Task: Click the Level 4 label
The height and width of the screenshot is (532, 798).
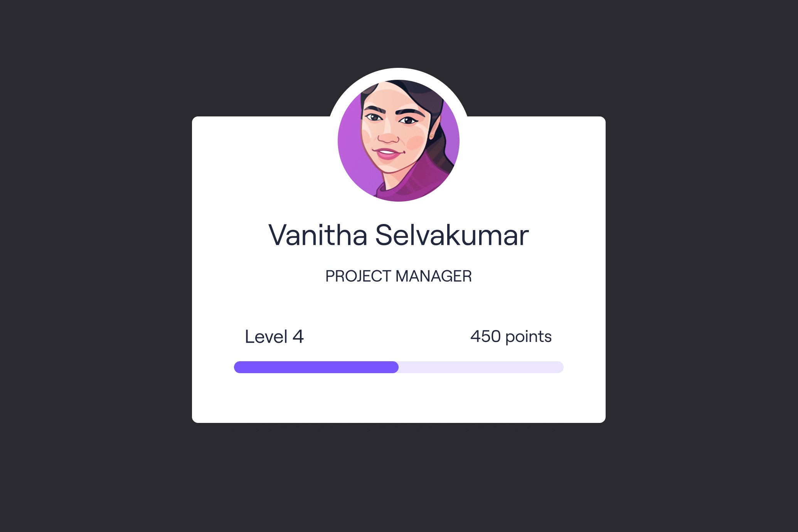Action: pyautogui.click(x=274, y=337)
